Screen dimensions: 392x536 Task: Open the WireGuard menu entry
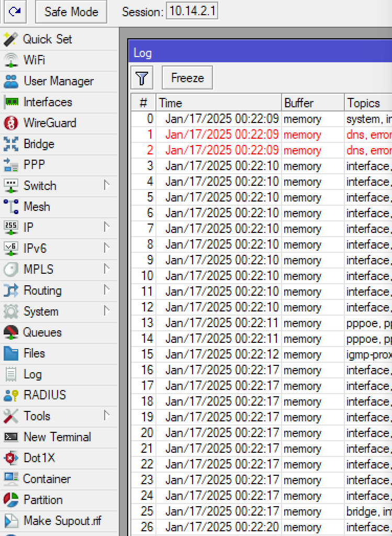point(59,123)
